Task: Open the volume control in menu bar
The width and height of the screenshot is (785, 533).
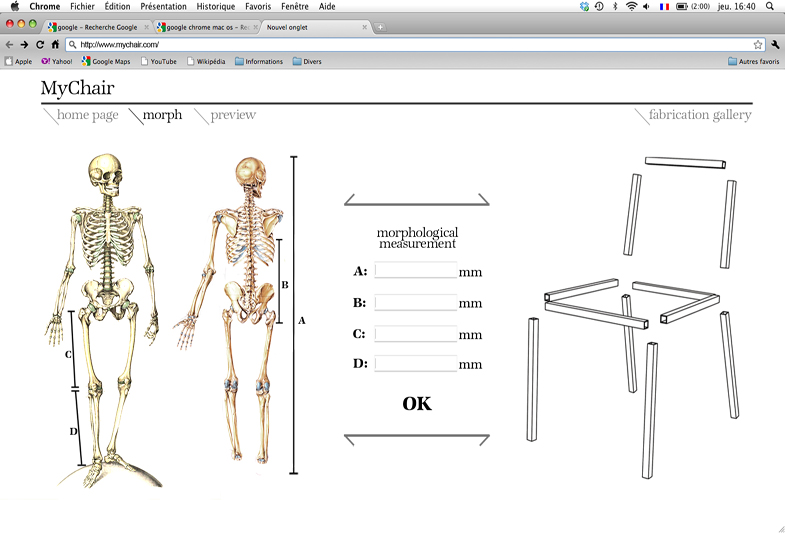Action: 646,6
